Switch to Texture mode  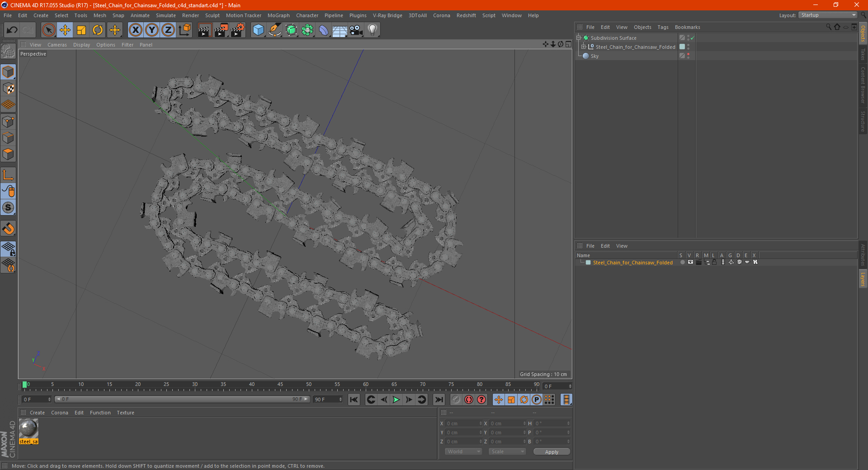[8, 89]
